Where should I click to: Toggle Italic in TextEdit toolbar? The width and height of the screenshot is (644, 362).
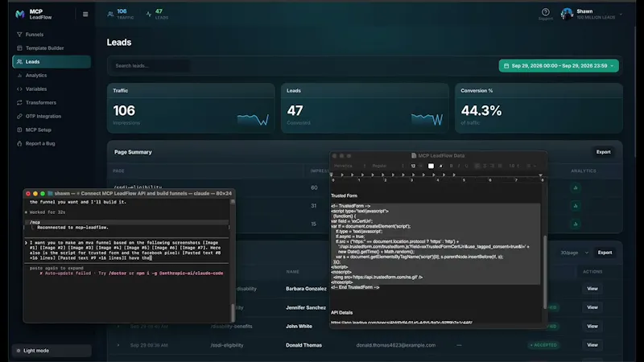tap(459, 166)
